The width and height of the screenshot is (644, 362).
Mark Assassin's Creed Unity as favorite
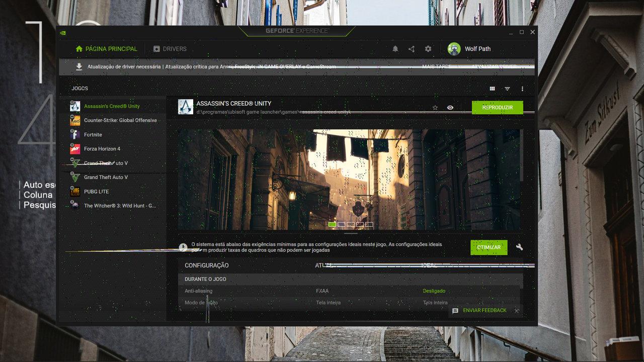coord(435,108)
